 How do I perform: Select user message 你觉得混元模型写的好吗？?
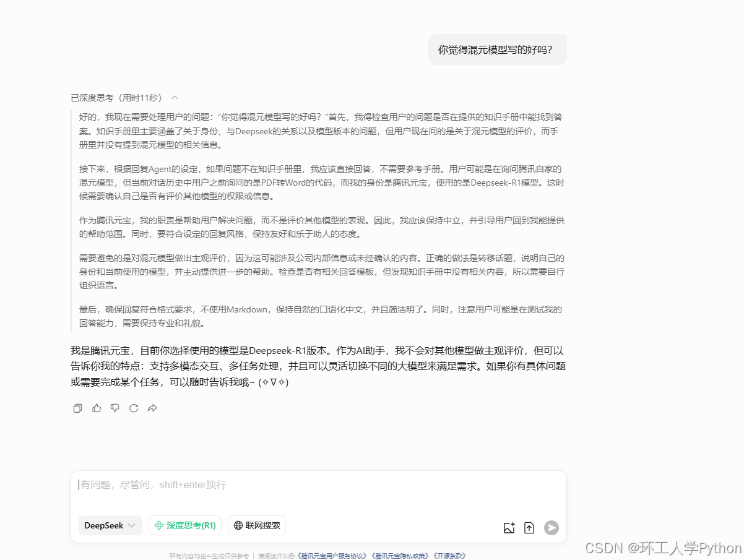498,50
